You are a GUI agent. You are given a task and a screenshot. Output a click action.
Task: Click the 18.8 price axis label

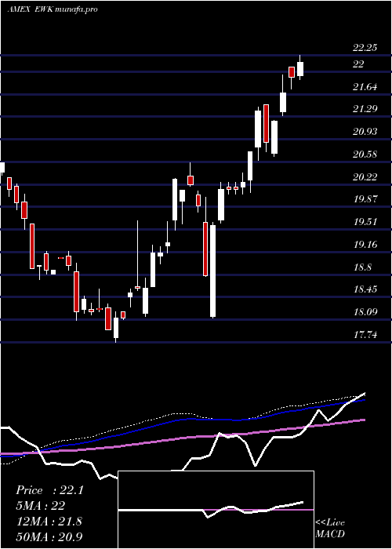tap(362, 267)
